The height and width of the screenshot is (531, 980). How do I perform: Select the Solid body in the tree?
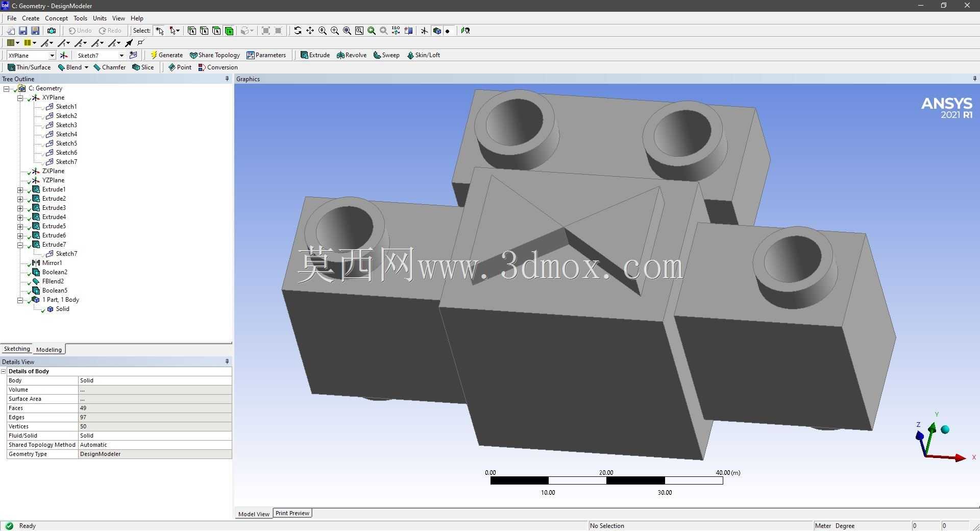coord(62,309)
